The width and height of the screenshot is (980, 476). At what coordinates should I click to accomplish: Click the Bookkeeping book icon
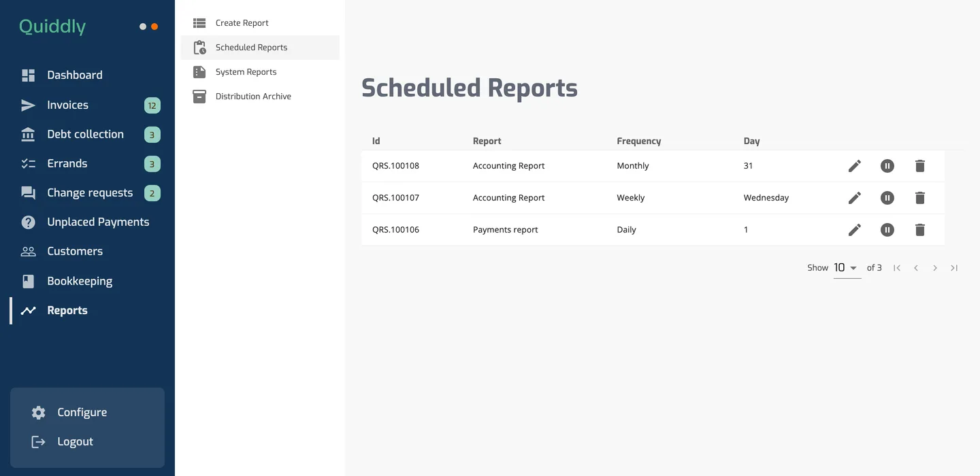[x=28, y=282]
